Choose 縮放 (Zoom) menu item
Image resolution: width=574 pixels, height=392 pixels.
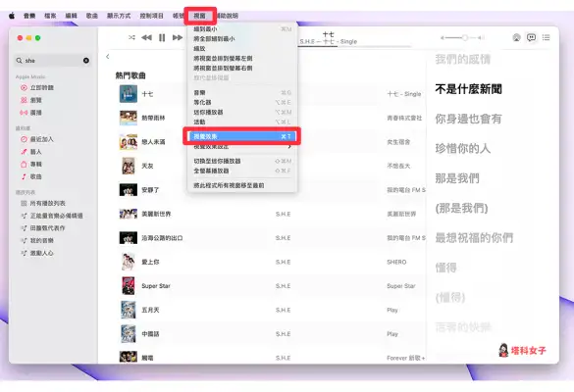tap(242, 49)
